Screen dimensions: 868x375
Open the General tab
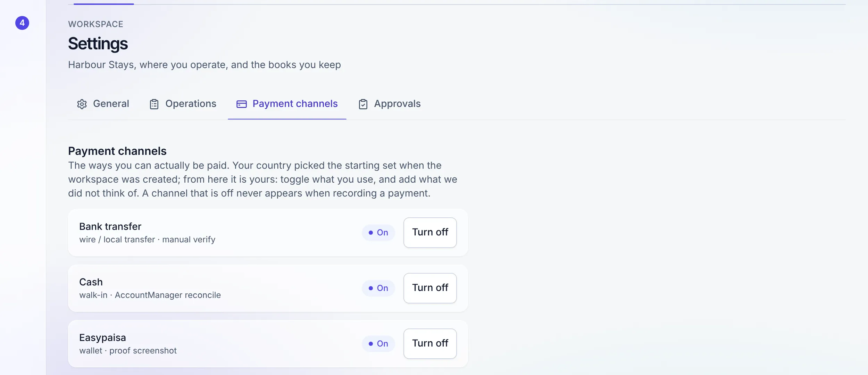pos(103,104)
